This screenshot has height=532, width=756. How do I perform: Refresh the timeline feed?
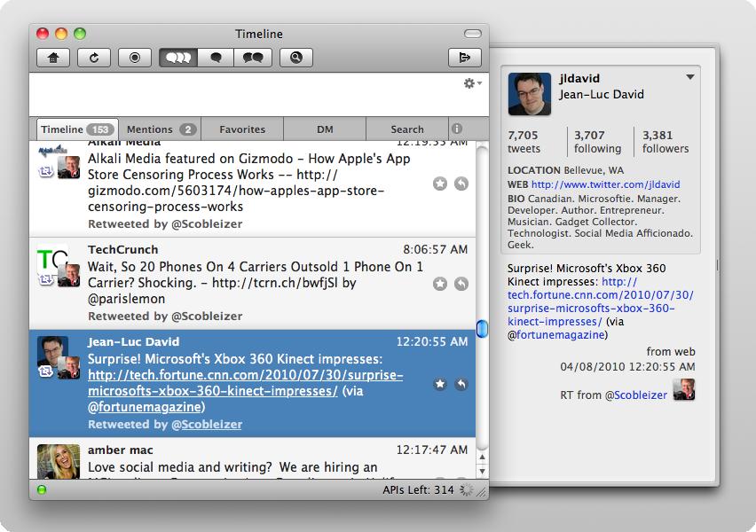95,57
